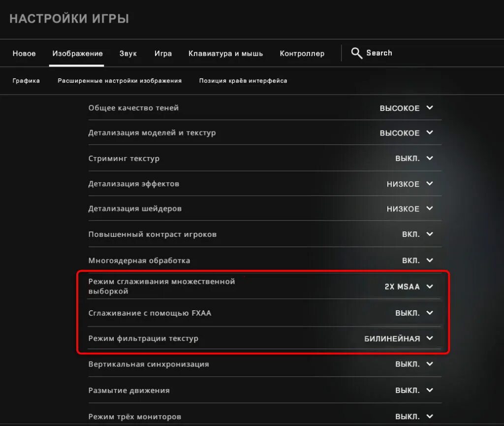Click the Search magnifying glass icon
The height and width of the screenshot is (426, 504).
356,53
